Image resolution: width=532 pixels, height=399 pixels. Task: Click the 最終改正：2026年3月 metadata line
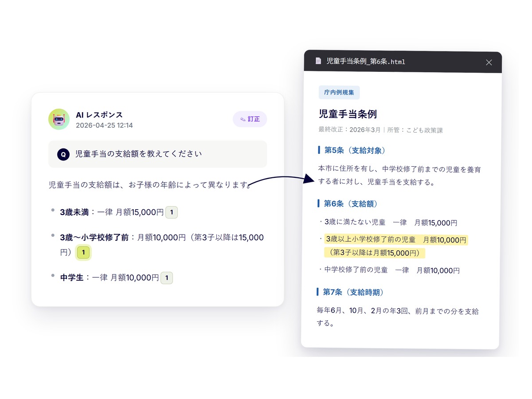tap(380, 130)
